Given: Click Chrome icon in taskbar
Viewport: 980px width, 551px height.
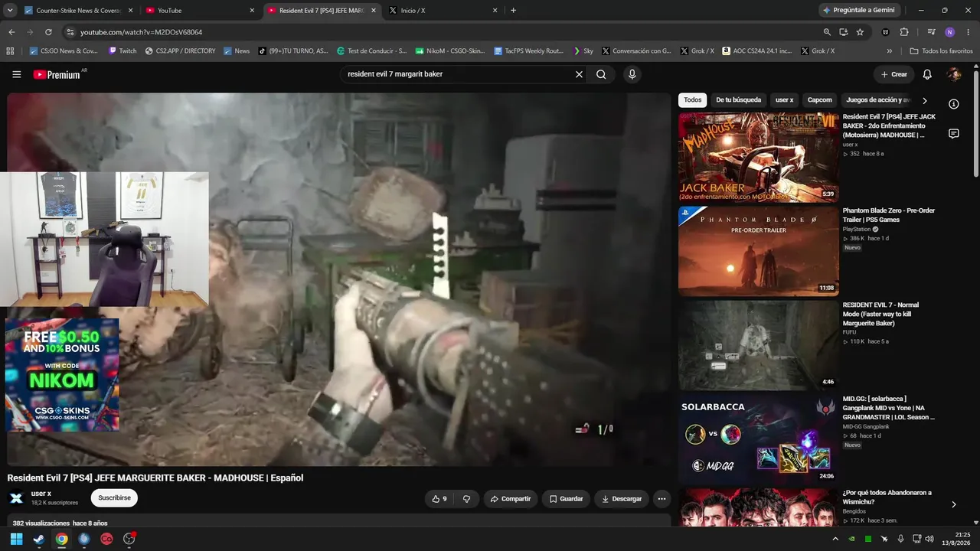Looking at the screenshot, I should 61,539.
